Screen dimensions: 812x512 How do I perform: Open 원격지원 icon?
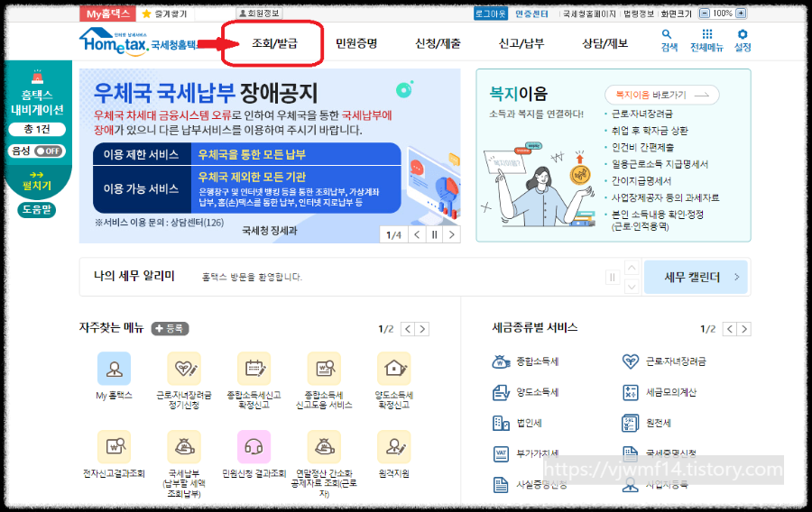point(394,446)
